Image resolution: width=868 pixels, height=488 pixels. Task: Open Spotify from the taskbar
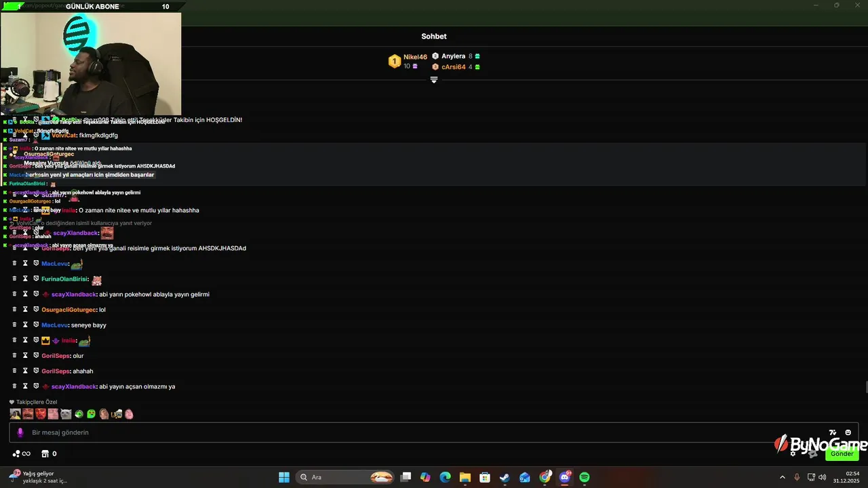tap(585, 477)
